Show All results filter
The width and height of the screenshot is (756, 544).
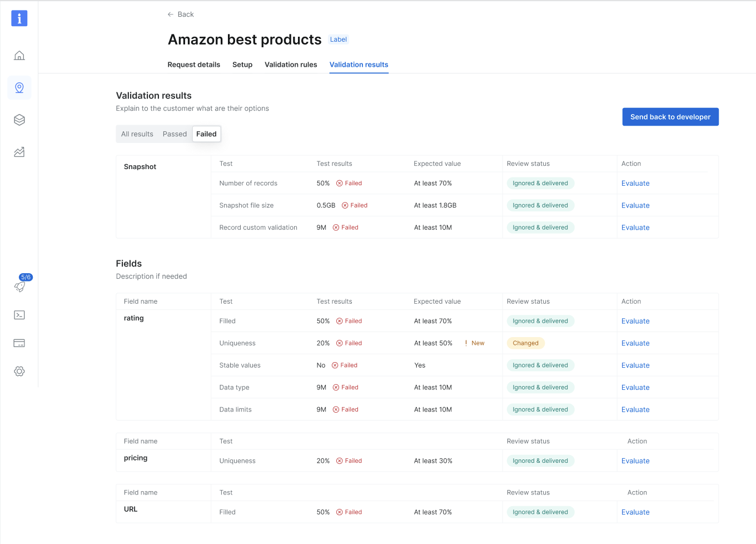coord(137,134)
